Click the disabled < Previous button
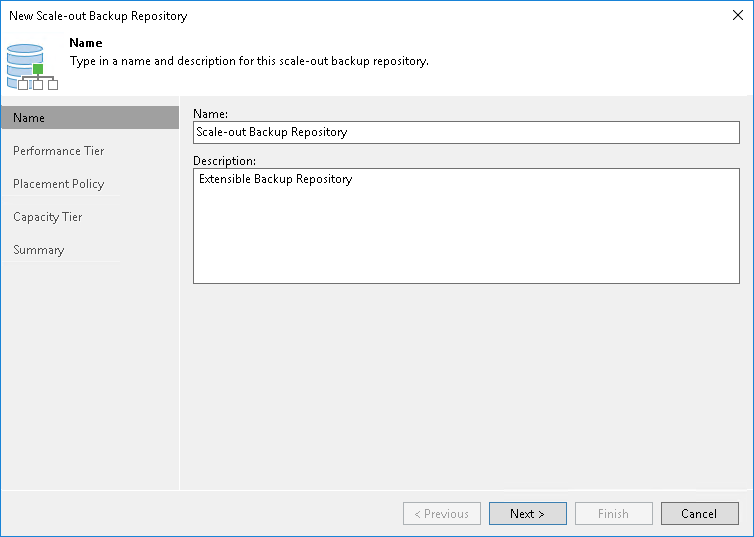The width and height of the screenshot is (754, 537). (x=441, y=513)
